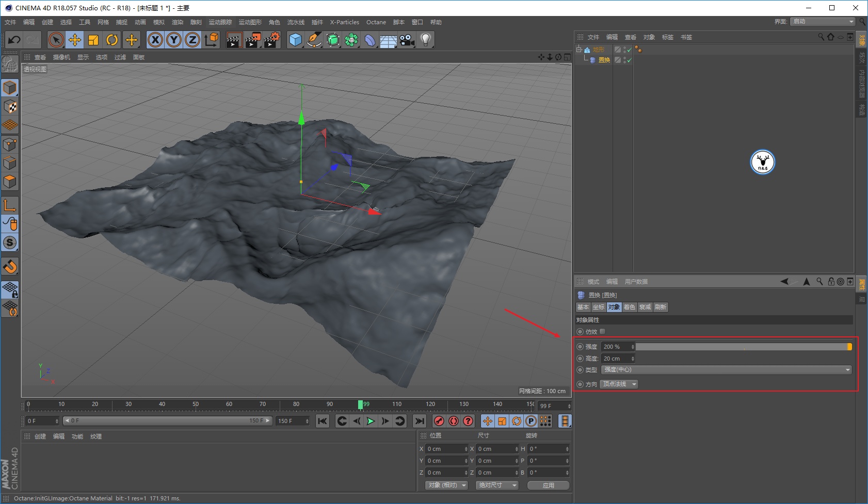Click the Undo arrow icon

tap(14, 40)
